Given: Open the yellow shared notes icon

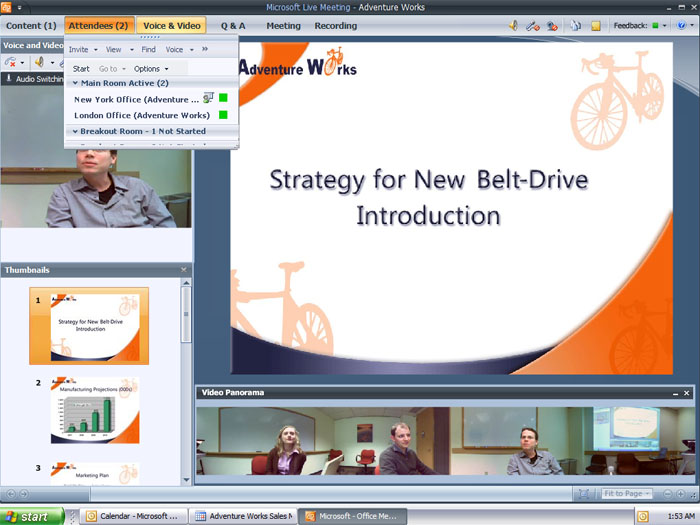Looking at the screenshot, I should tap(596, 26).
